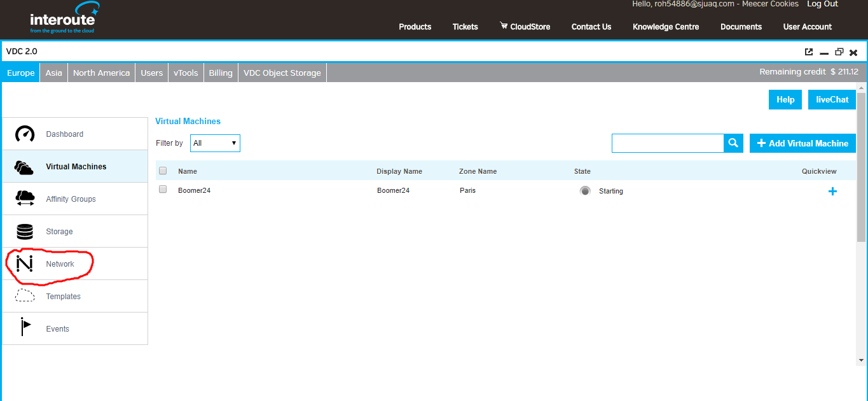Open the CloudStore menu item

coord(525,27)
